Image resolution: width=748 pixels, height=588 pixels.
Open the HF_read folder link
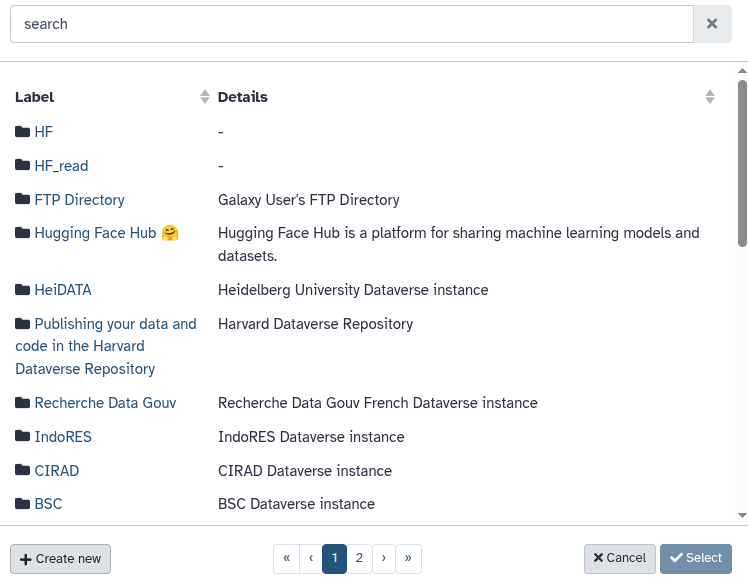[x=61, y=165]
